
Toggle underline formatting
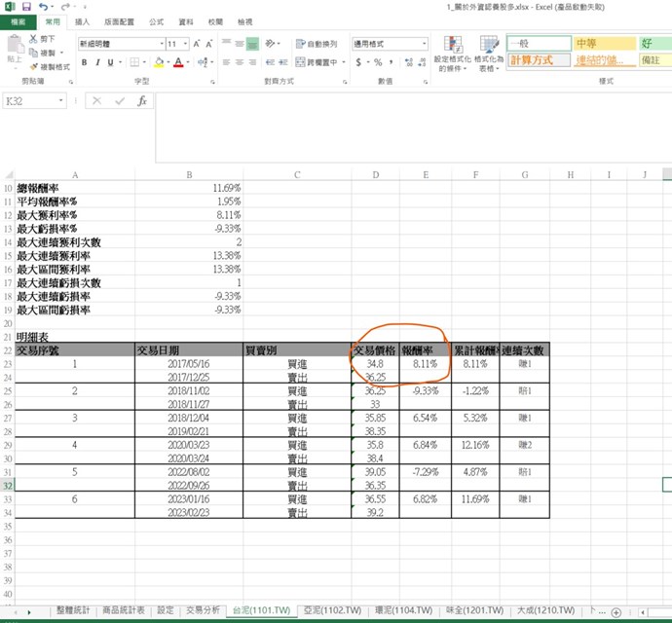tap(111, 62)
